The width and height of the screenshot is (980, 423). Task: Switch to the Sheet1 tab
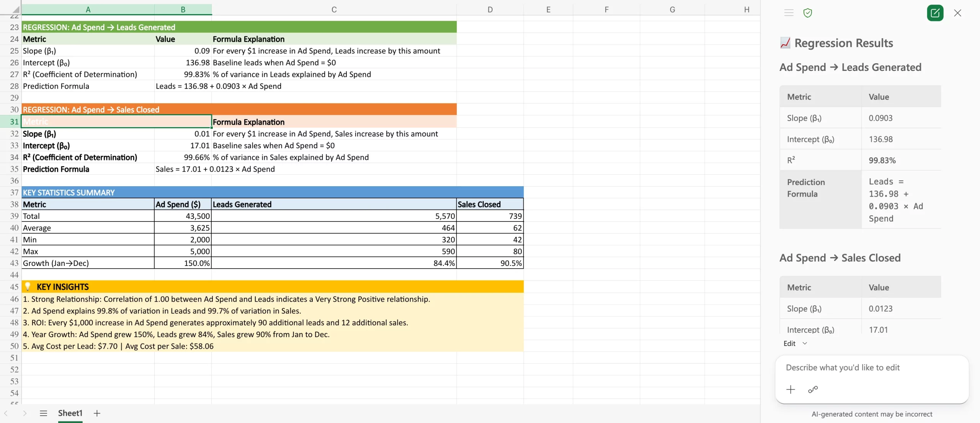70,413
